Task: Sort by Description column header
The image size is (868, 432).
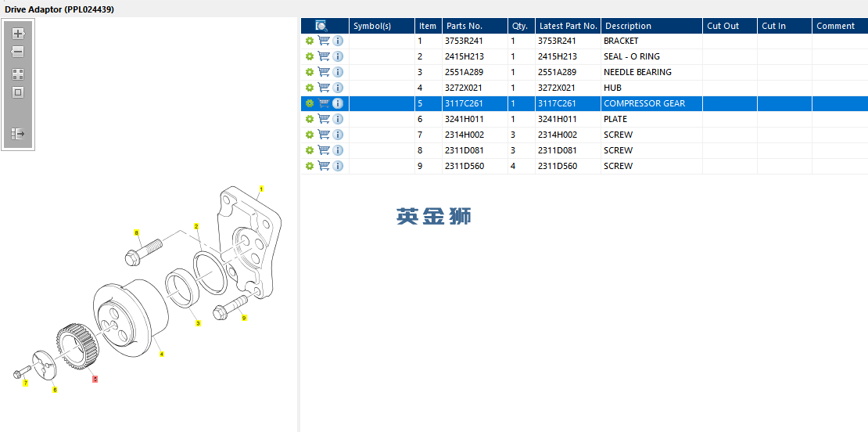Action: [651, 26]
